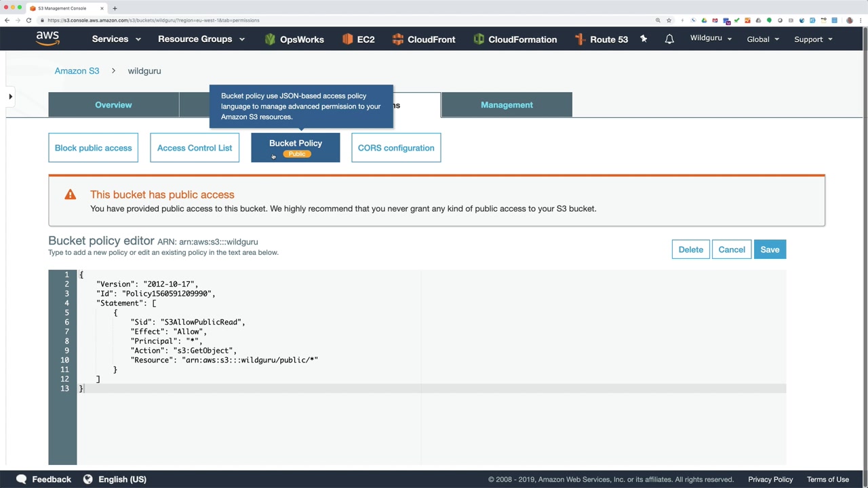Expand the Services menu
The height and width of the screenshot is (488, 868).
[x=116, y=39]
